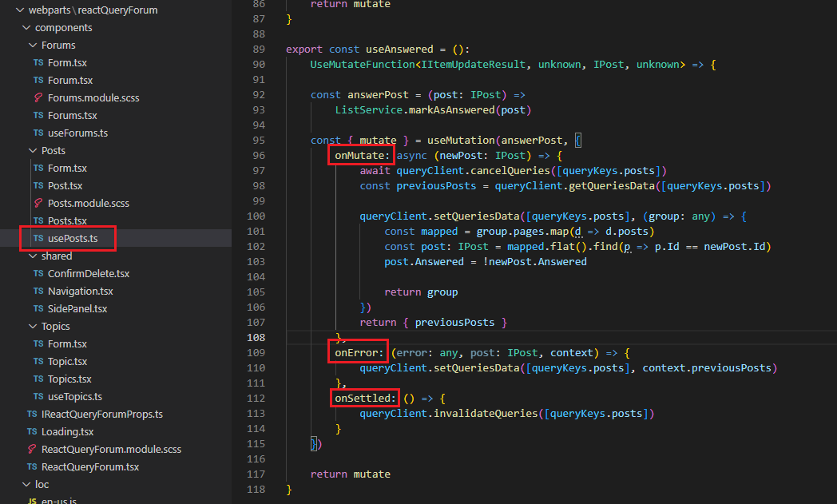Click the TS icon beside Loading.tsx
This screenshot has width=837, height=504.
point(32,431)
